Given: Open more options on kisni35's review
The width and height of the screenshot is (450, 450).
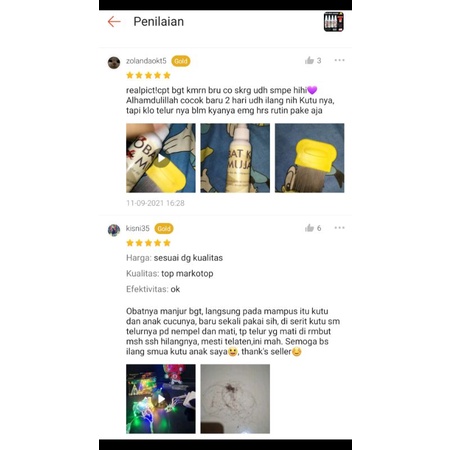Looking at the screenshot, I should 339,228.
